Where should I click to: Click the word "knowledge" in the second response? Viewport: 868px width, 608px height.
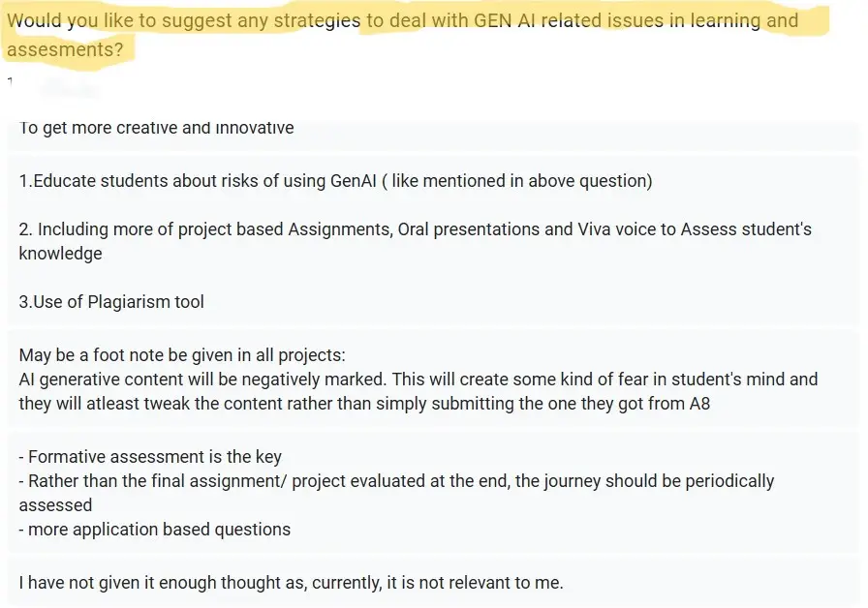pyautogui.click(x=60, y=254)
